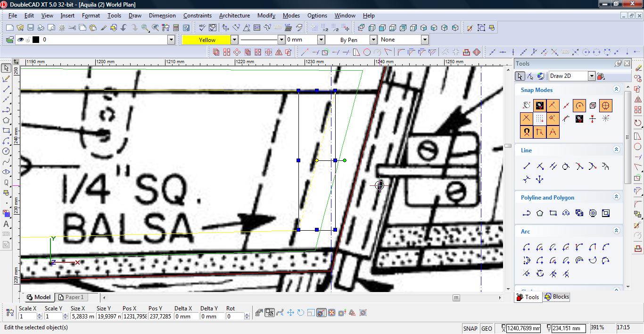Screen dimensions: 644x334
Task: Click the Save floppy disk icon
Action: coord(30,28)
